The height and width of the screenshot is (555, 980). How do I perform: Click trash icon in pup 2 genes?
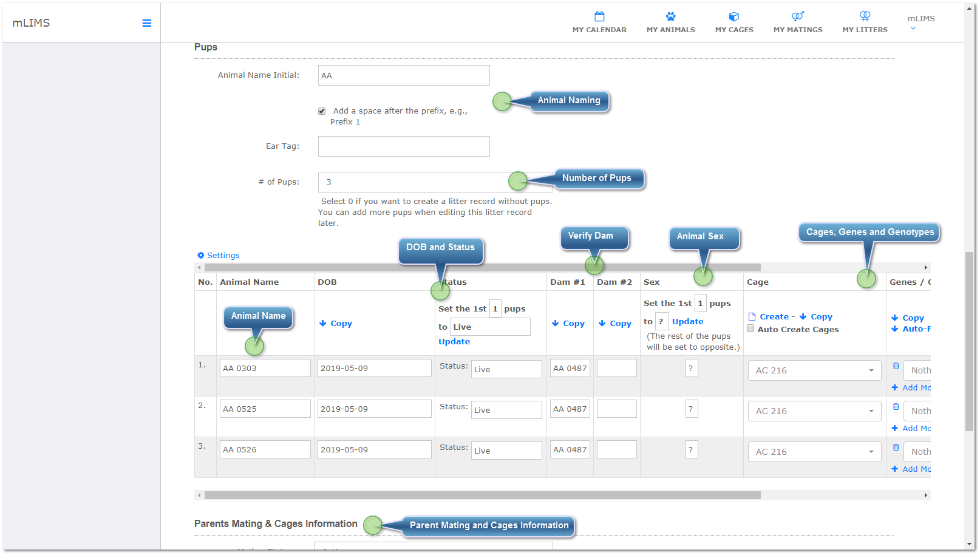896,407
